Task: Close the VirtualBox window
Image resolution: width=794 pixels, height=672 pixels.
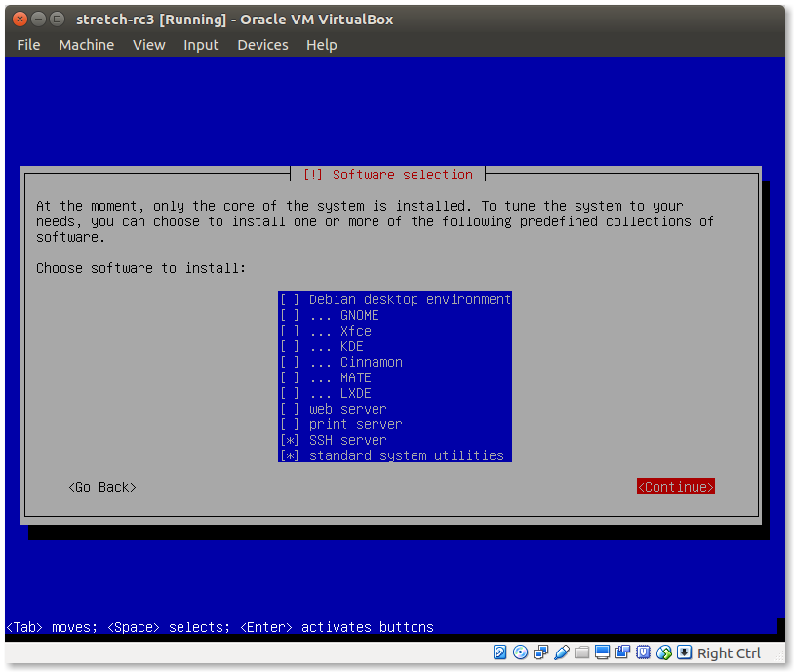Action: click(x=20, y=20)
